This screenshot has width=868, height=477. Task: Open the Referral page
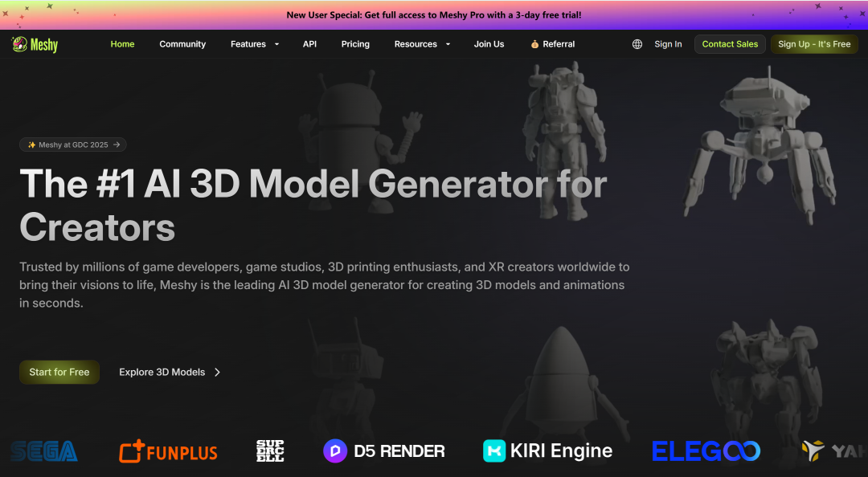(x=552, y=44)
